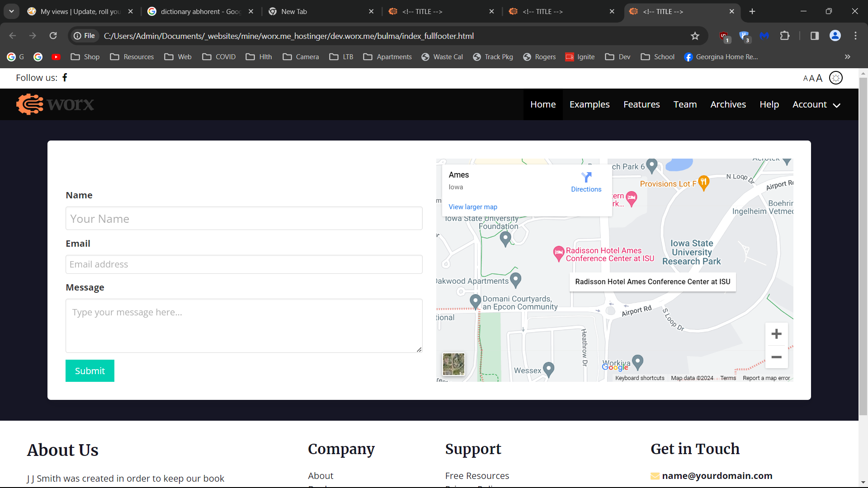Click the largest A font-size control
The image size is (868, 488).
pyautogui.click(x=819, y=78)
